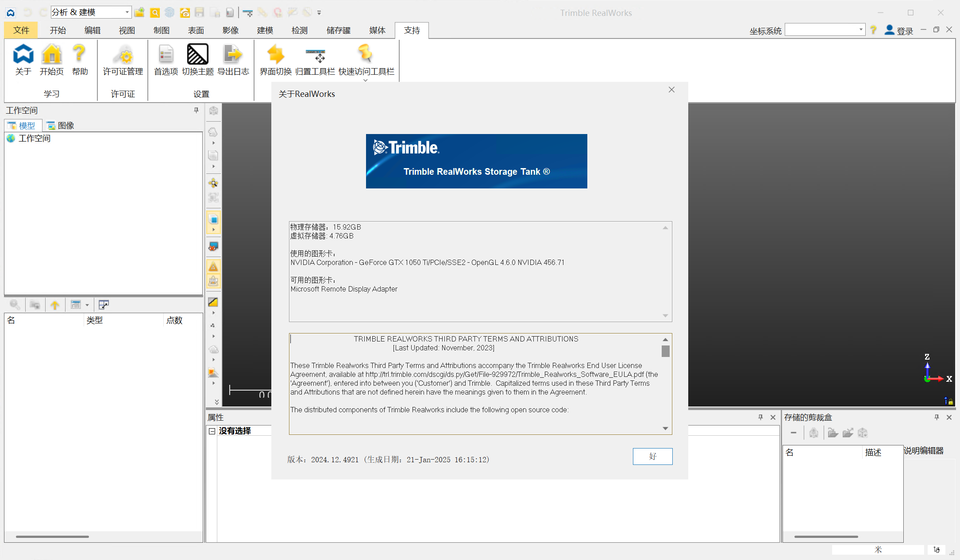960x560 pixels.
Task: Click down arrow of license terms scrollbar
Action: point(665,428)
